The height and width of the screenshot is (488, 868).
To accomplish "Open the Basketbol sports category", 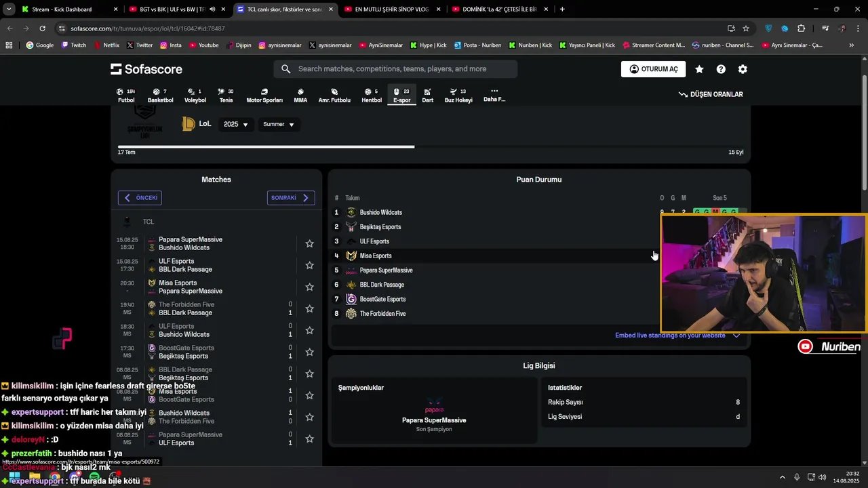I will coord(161,96).
